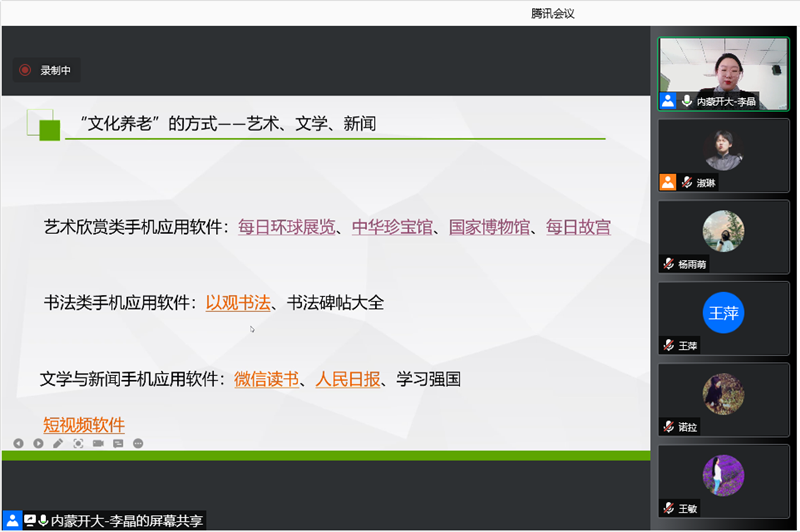
Task: Click the 腾讯会议 window title
Action: point(553,13)
